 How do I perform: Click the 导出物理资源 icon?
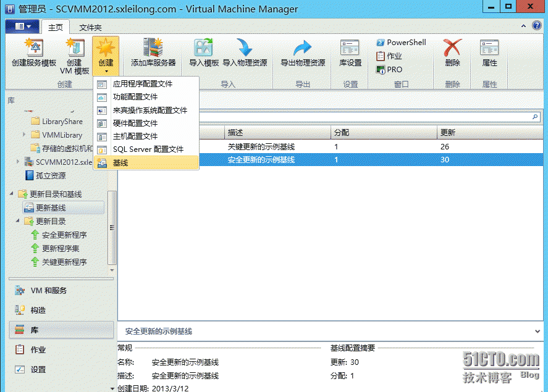303,53
